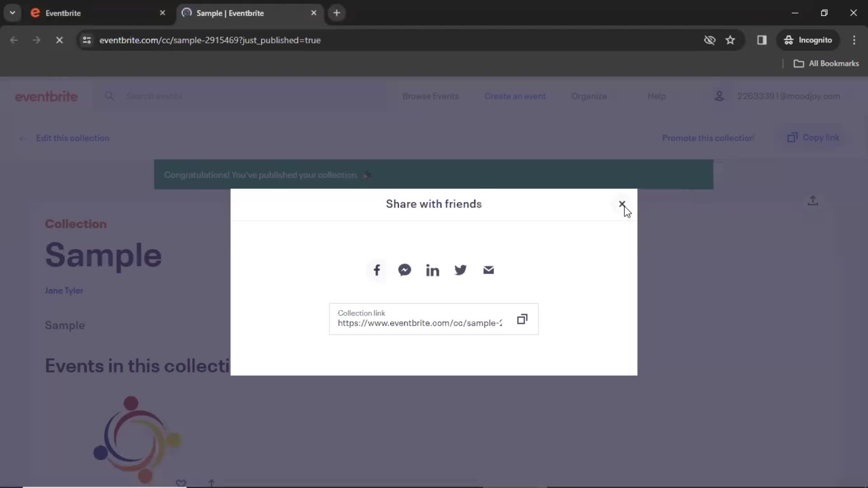Image resolution: width=868 pixels, height=488 pixels.
Task: Open the tab search dropdown arrow
Action: pos(12,13)
